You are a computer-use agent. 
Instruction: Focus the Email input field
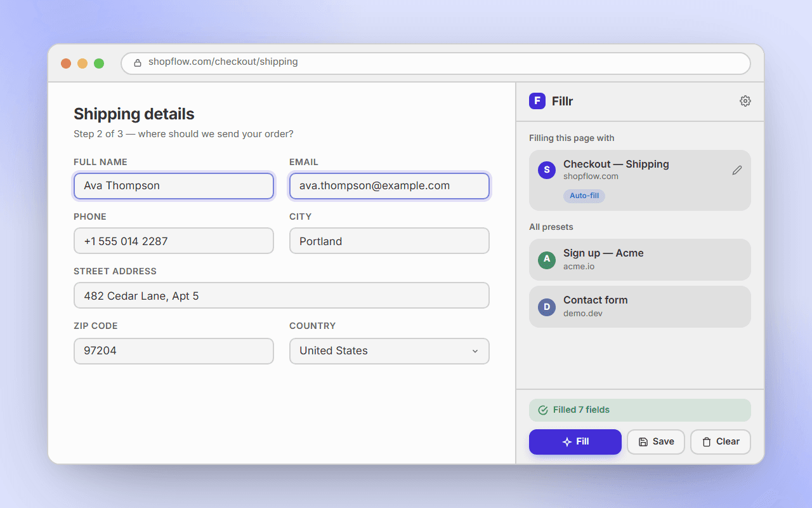390,186
